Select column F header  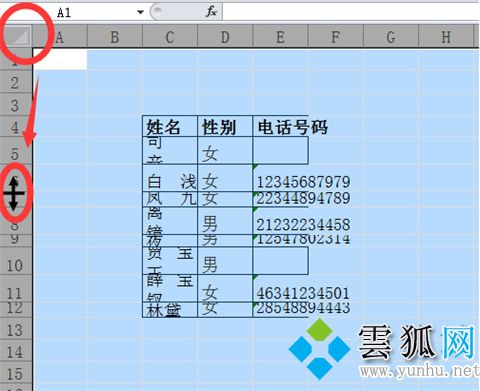(x=336, y=37)
